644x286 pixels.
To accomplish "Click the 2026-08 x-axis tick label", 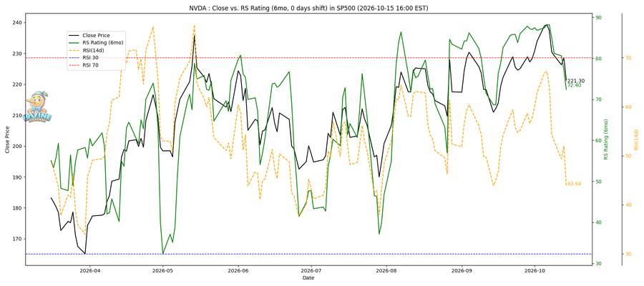I will click(x=388, y=271).
